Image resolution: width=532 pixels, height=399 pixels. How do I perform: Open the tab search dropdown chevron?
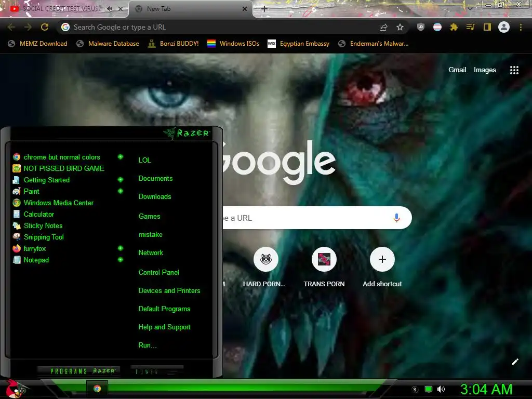[470, 9]
